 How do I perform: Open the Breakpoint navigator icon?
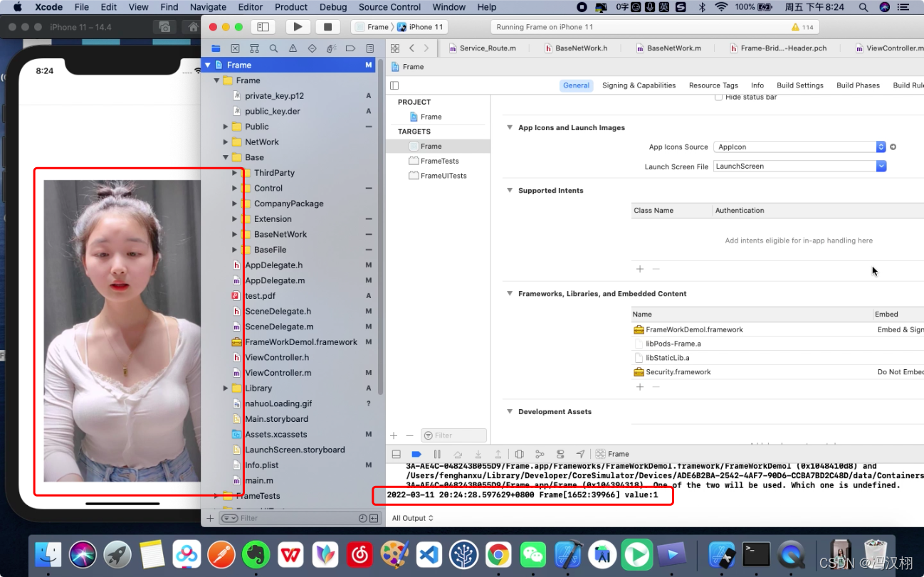(x=350, y=48)
